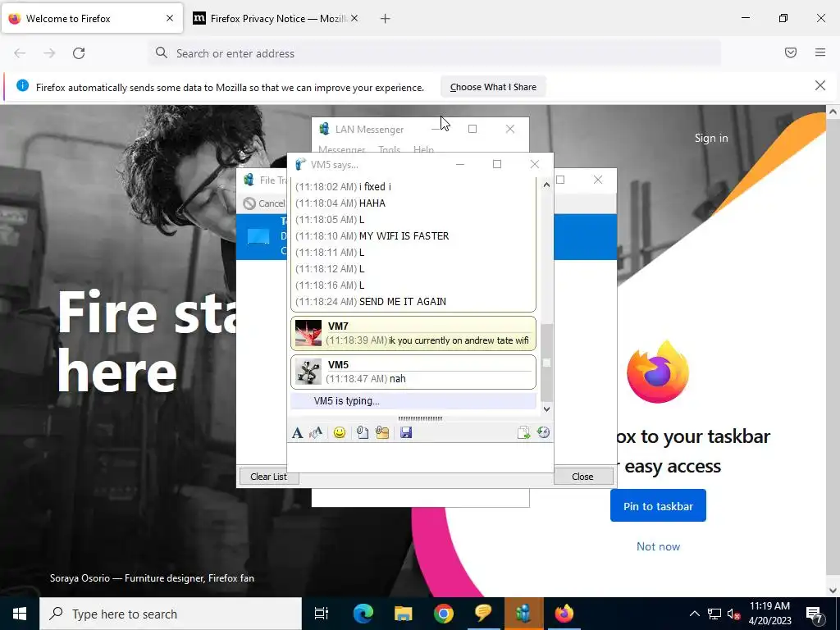The width and height of the screenshot is (840, 630).
Task: Open the Firefox hamburger menu
Action: (x=820, y=52)
